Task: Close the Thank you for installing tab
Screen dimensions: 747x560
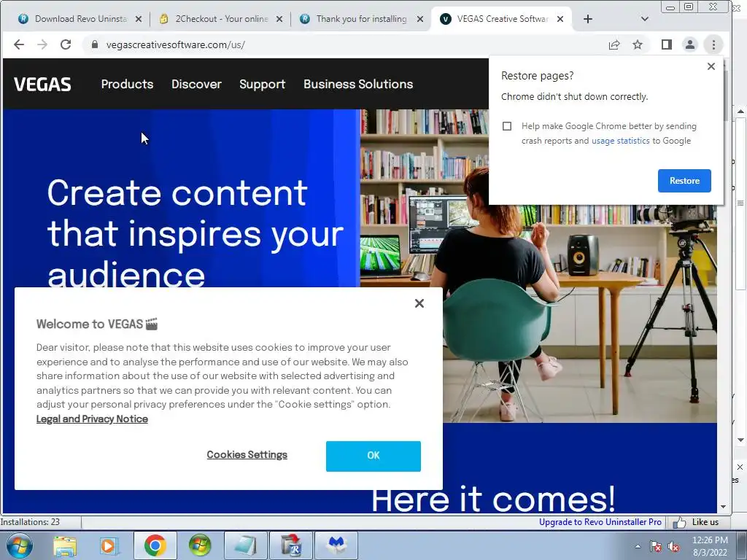Action: coord(419,19)
